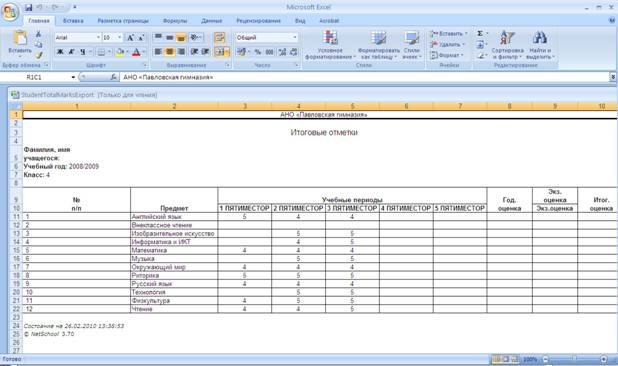Switch to the Данные tab
The height and width of the screenshot is (366, 618).
click(212, 20)
